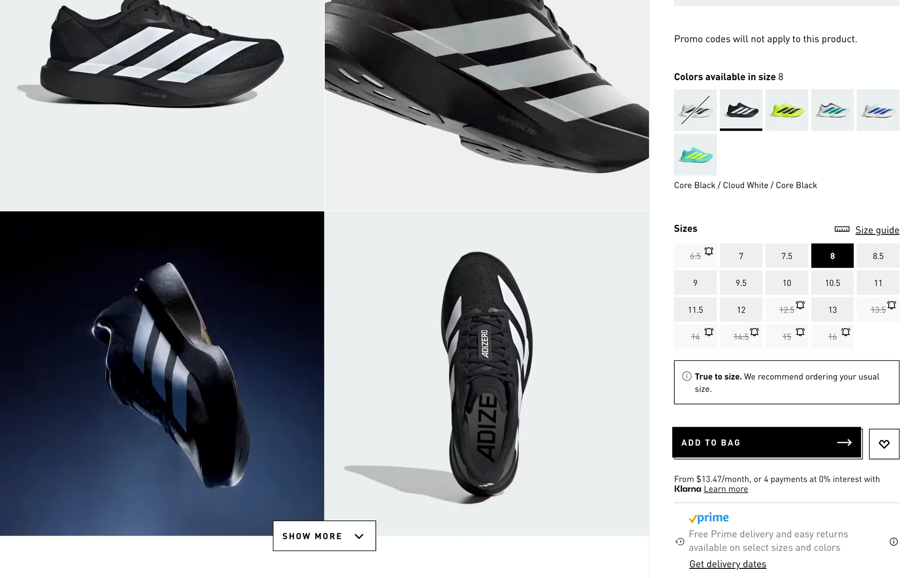924x578 pixels.
Task: Choose the white and blue colorway
Action: (x=878, y=110)
